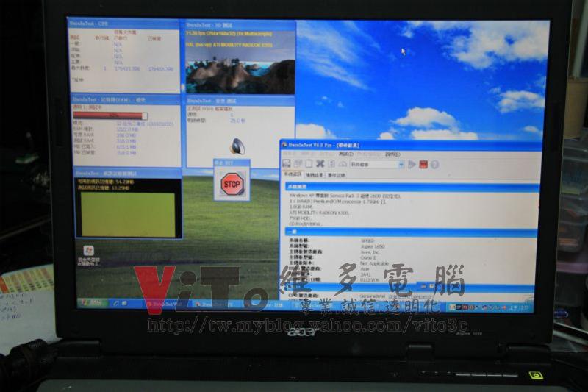Click the copy icon in BurnInTest toolbar
The height and width of the screenshot is (392, 588).
tap(298, 163)
